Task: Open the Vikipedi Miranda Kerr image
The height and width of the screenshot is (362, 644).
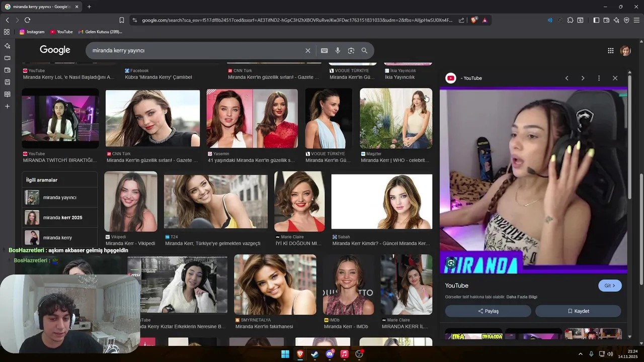Action: tap(131, 202)
